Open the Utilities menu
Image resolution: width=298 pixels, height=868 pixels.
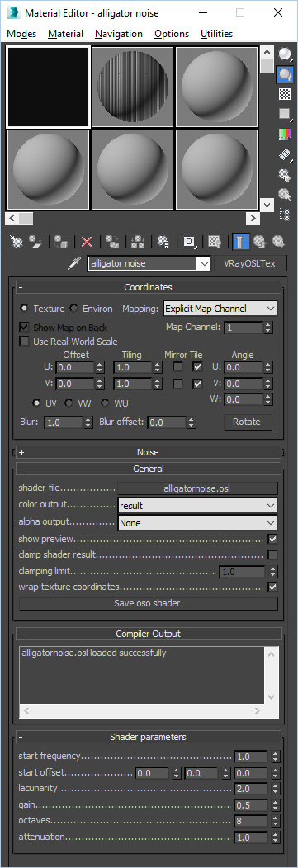216,34
